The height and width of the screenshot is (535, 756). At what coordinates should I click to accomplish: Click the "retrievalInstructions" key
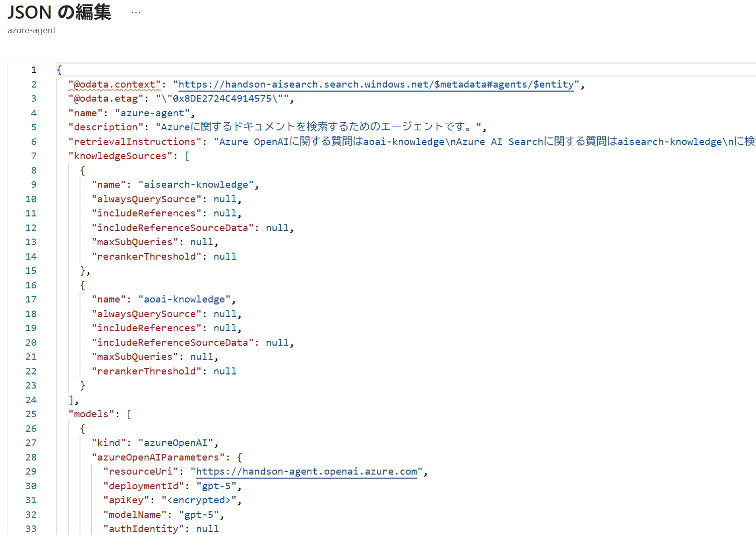click(135, 142)
